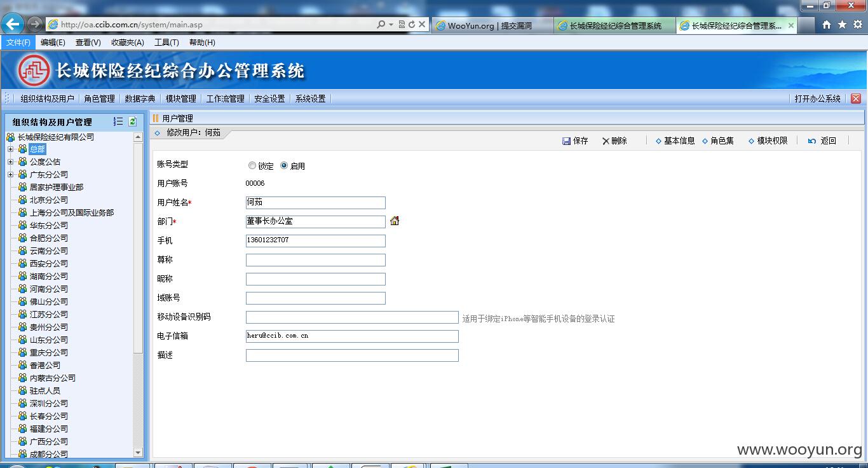Image resolution: width=868 pixels, height=468 pixels.
Task: Select 驻点人员 in the tree
Action: tap(45, 390)
